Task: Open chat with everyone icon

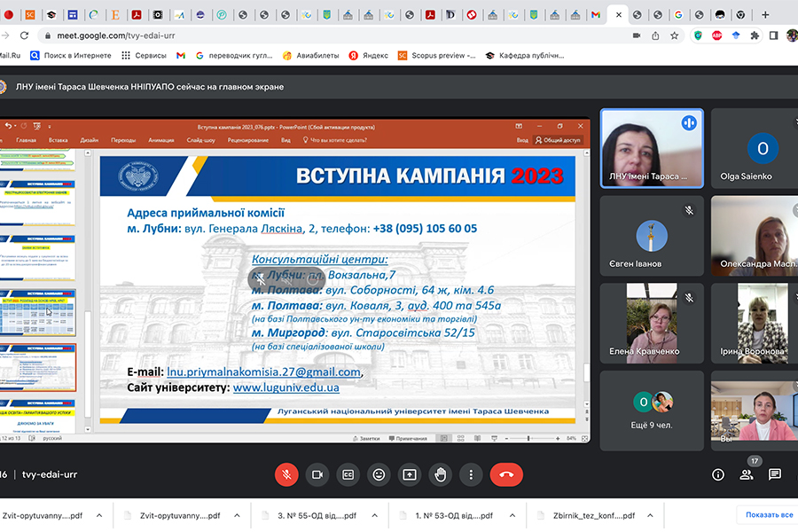Action: coord(775,474)
